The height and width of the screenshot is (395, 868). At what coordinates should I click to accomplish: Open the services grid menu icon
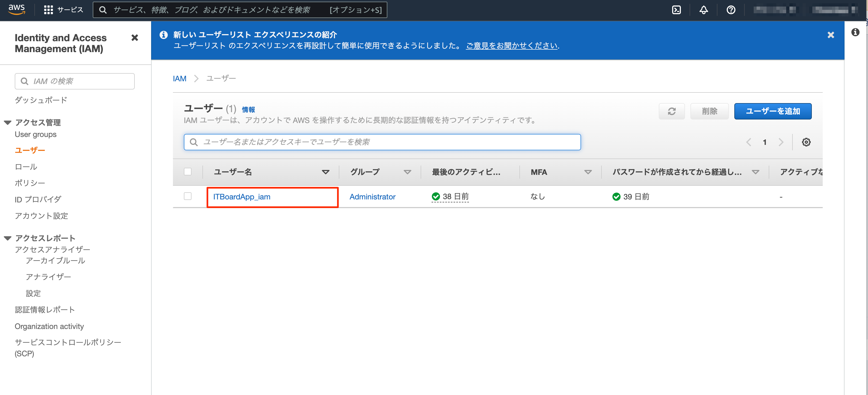(49, 10)
